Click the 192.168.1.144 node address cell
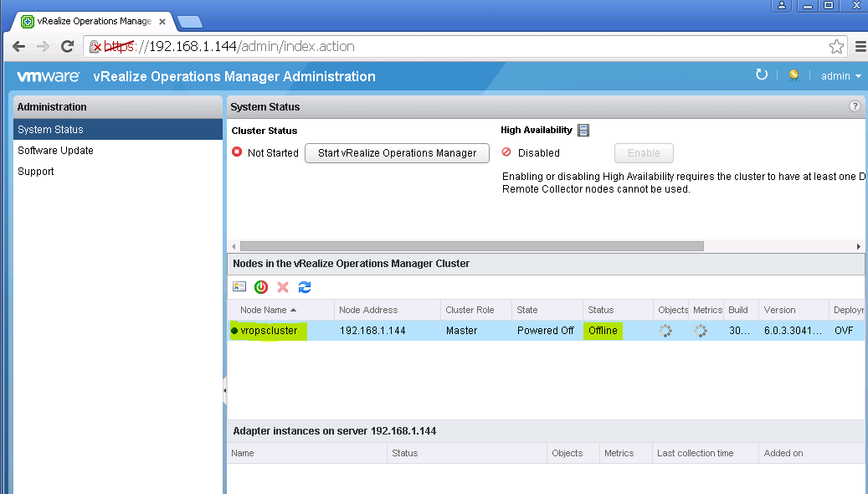Image resolution: width=868 pixels, height=494 pixels. [372, 331]
